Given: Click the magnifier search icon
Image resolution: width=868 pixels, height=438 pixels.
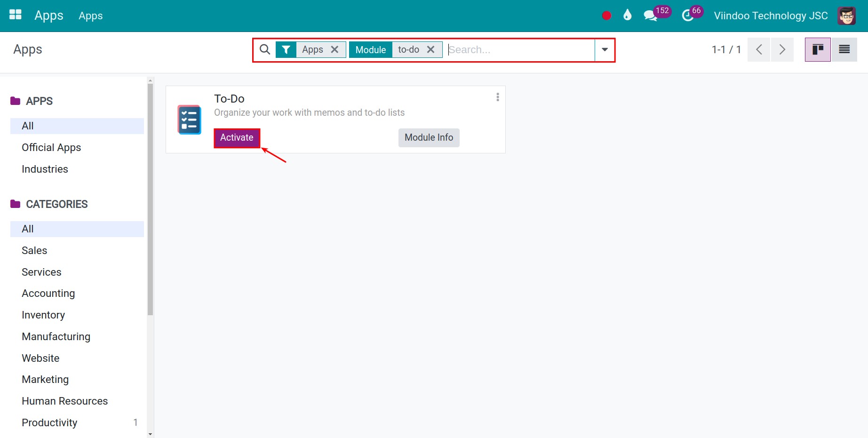Looking at the screenshot, I should point(265,49).
